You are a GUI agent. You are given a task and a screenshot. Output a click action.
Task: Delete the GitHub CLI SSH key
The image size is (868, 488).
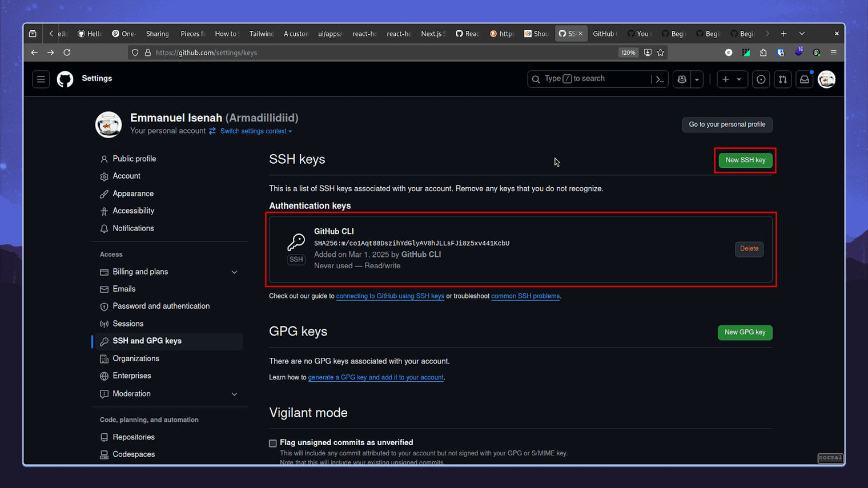tap(749, 249)
